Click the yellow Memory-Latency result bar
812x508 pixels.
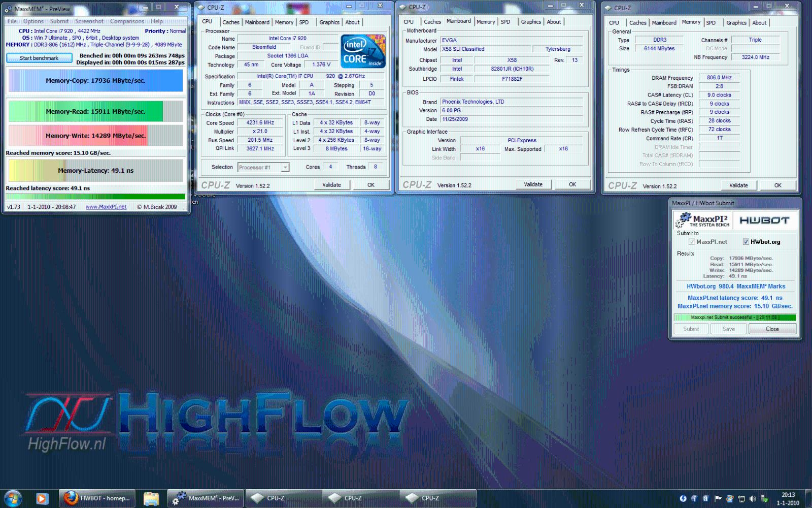pos(95,171)
